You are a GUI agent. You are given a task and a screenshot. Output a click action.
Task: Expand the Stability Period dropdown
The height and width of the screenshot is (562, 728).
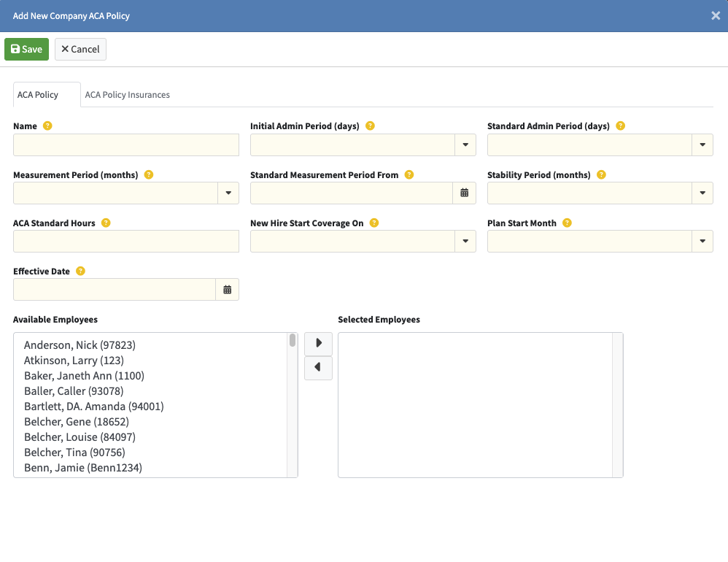click(702, 193)
